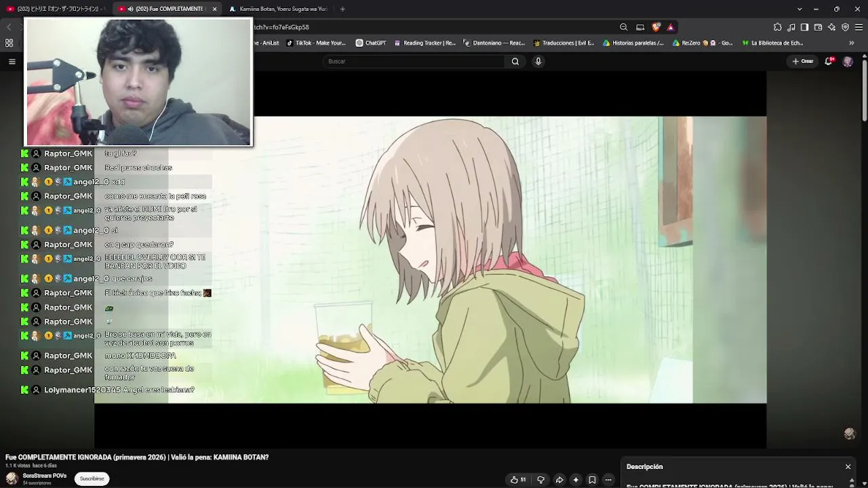This screenshot has height=488, width=868.
Task: Click the Crear button
Action: coord(803,62)
